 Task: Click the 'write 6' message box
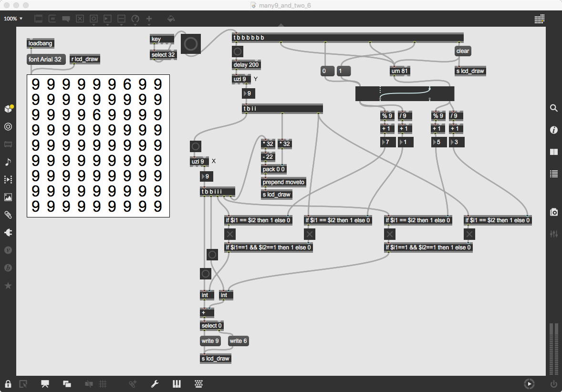[x=239, y=341]
